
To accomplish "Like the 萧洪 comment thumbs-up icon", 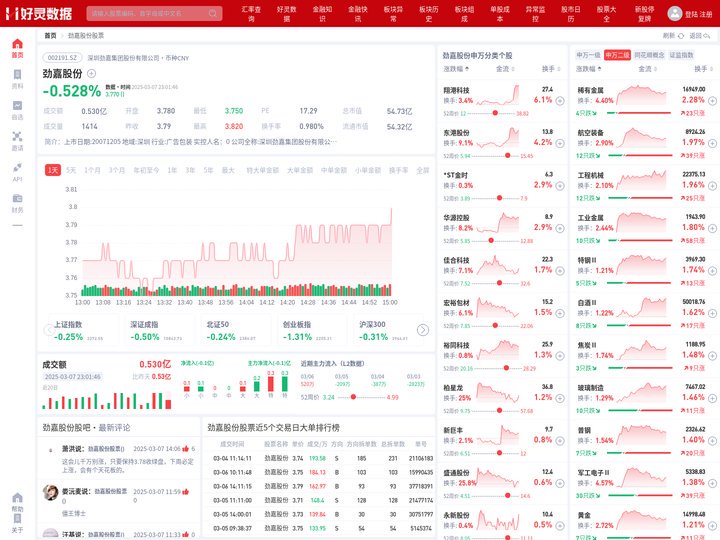I will tap(186, 449).
